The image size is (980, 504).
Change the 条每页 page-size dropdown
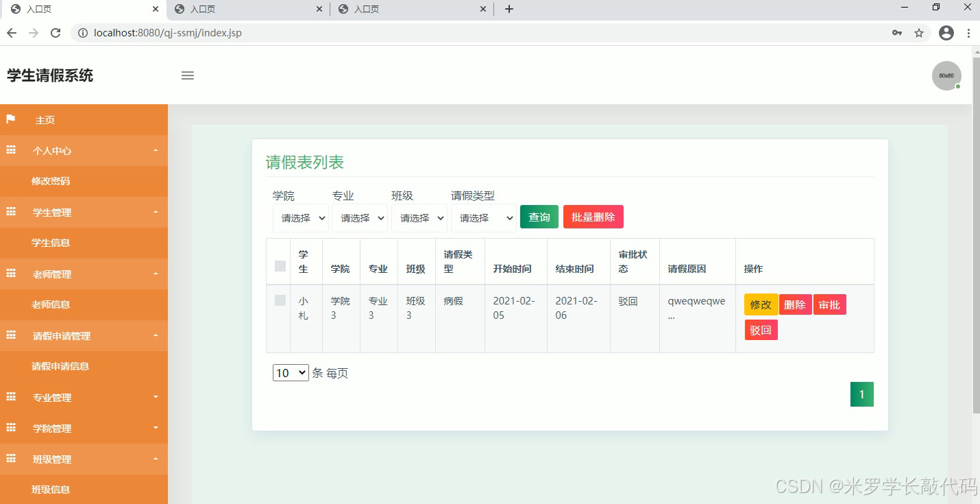[291, 372]
